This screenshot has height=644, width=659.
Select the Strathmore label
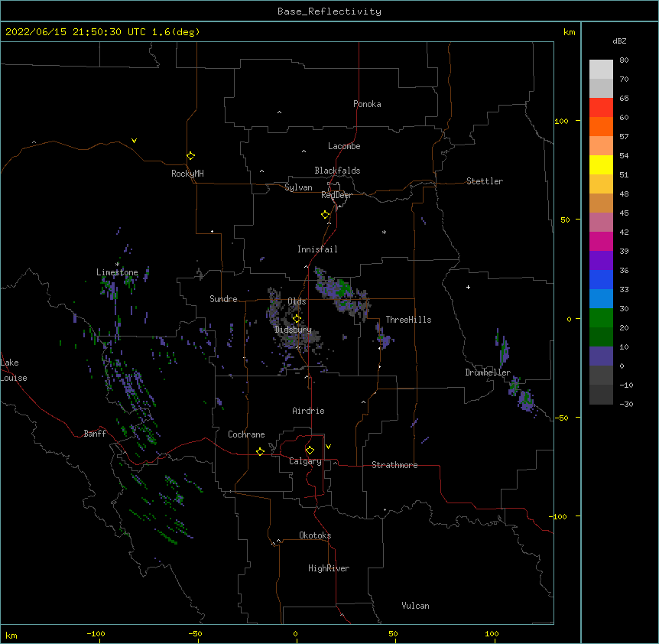(x=394, y=465)
